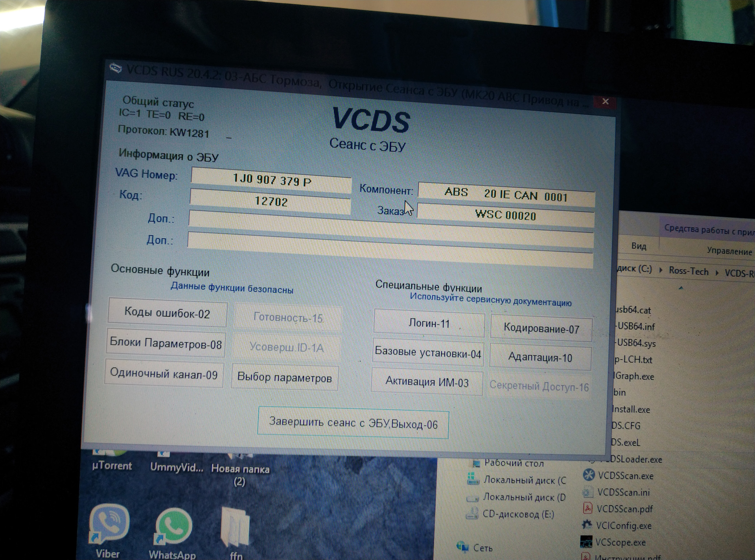This screenshot has height=560, width=755.
Task: Click the Код field showing 12702
Action: point(271,201)
